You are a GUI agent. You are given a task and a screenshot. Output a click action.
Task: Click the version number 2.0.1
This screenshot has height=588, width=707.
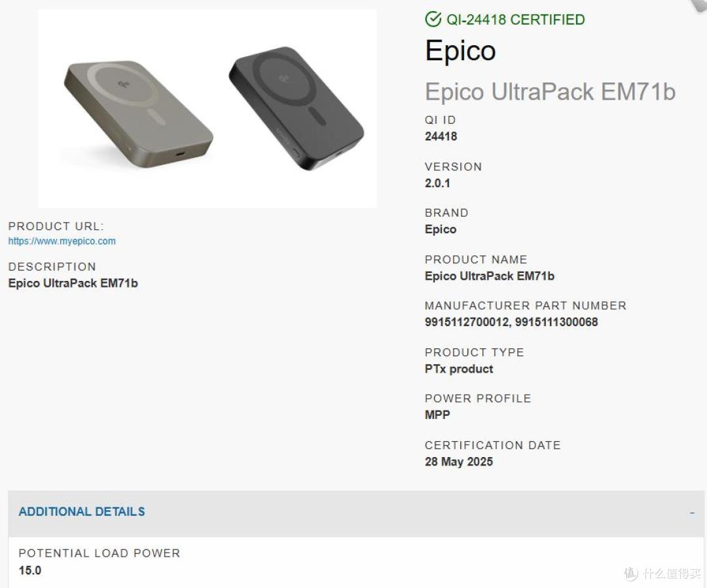click(437, 183)
